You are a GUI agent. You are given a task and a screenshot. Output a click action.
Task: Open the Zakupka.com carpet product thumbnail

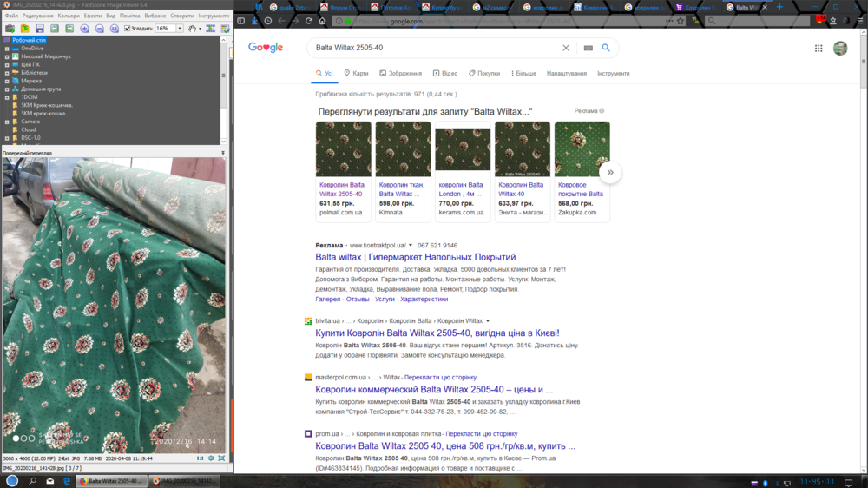click(x=582, y=149)
